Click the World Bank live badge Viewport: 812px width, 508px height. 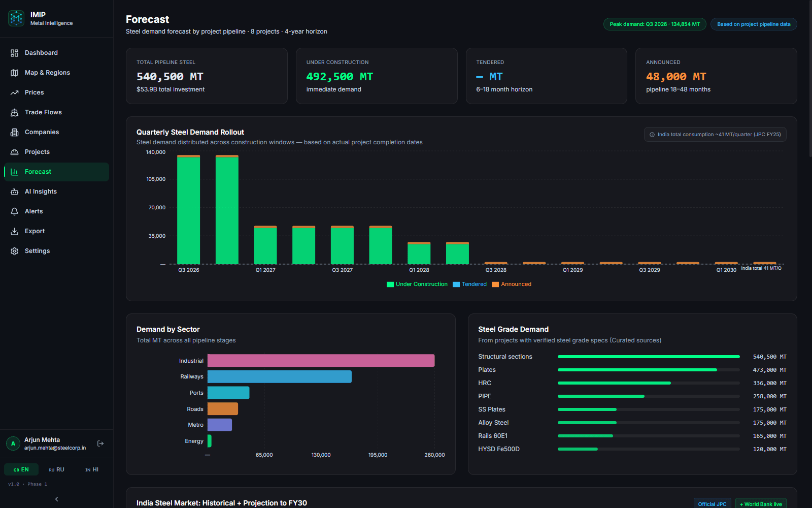pyautogui.click(x=761, y=504)
